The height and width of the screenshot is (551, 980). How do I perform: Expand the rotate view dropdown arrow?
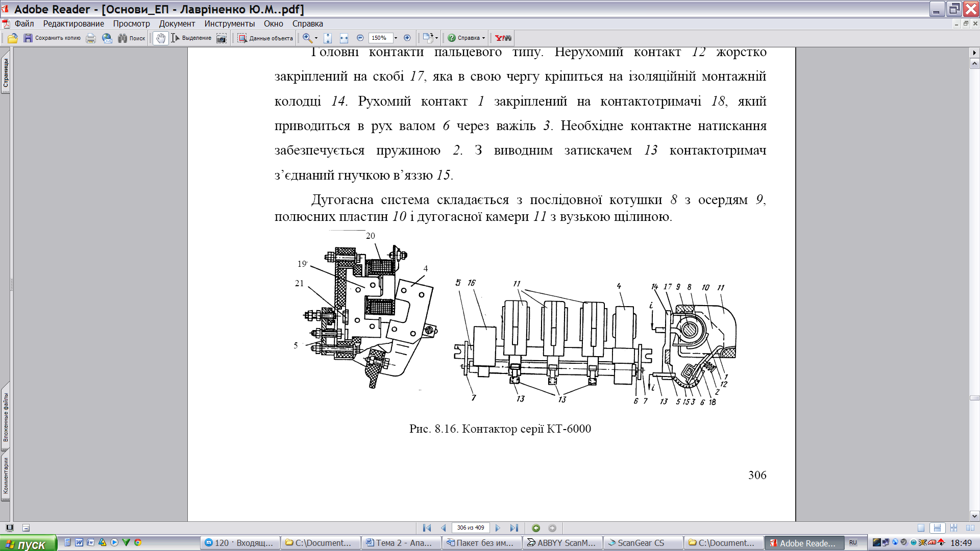(x=437, y=38)
